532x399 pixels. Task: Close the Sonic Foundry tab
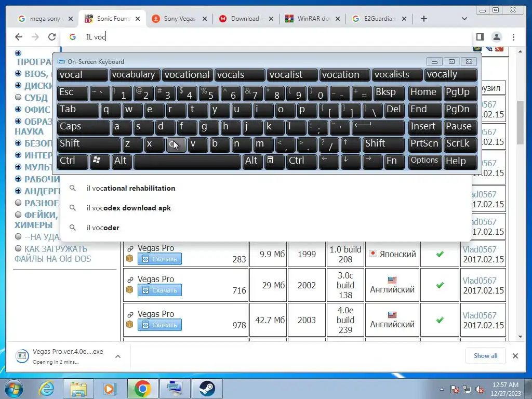(137, 19)
